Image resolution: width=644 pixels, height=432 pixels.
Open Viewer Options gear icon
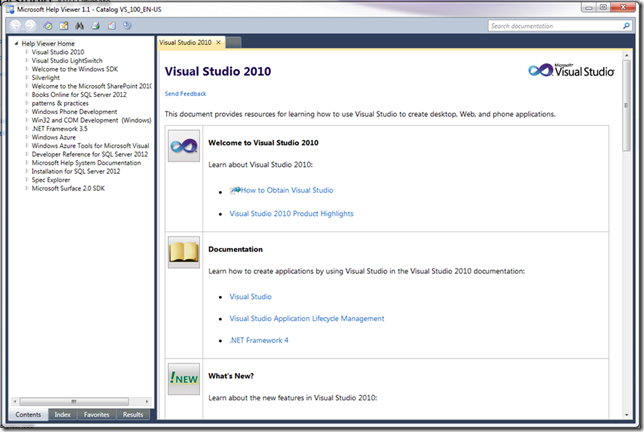(x=127, y=26)
